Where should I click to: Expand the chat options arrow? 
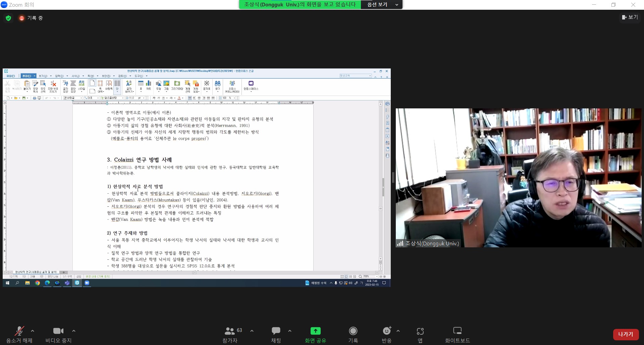pyautogui.click(x=290, y=331)
